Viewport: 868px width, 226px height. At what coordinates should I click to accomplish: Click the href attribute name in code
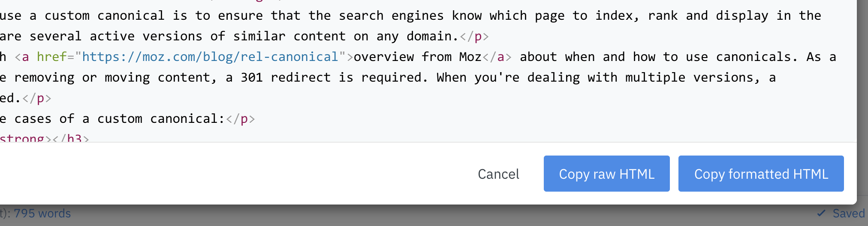(51, 57)
